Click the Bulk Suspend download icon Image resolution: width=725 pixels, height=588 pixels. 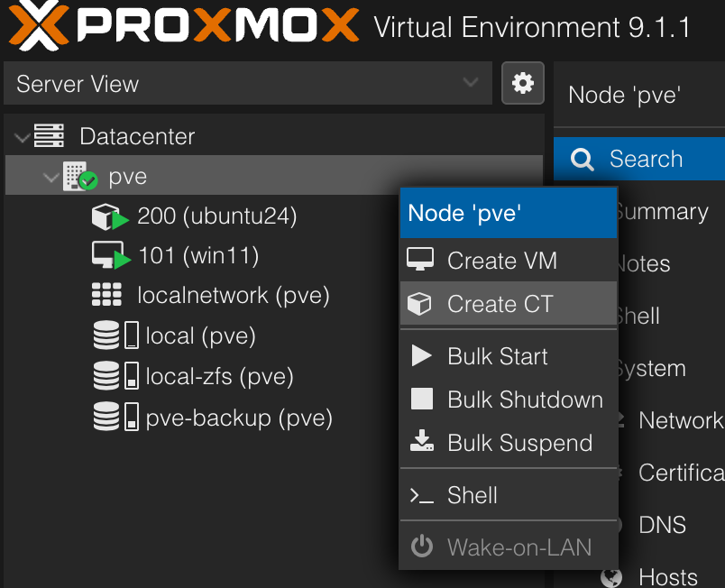(422, 440)
